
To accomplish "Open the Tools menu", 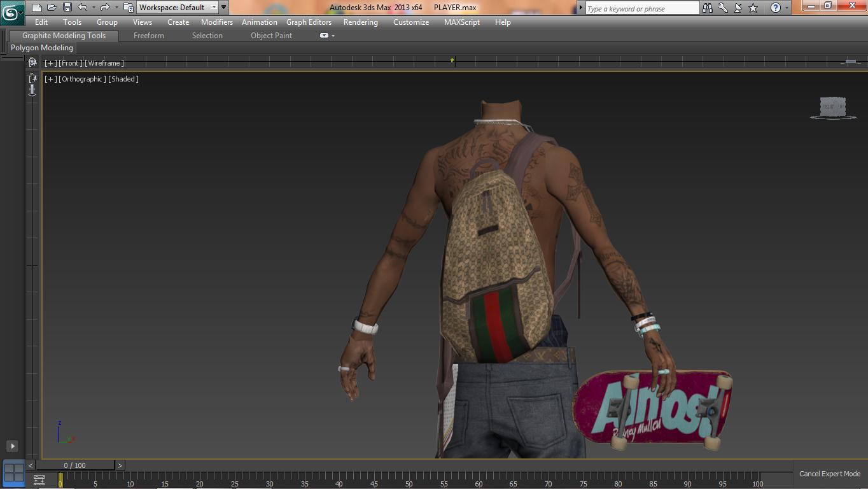I will tap(72, 22).
